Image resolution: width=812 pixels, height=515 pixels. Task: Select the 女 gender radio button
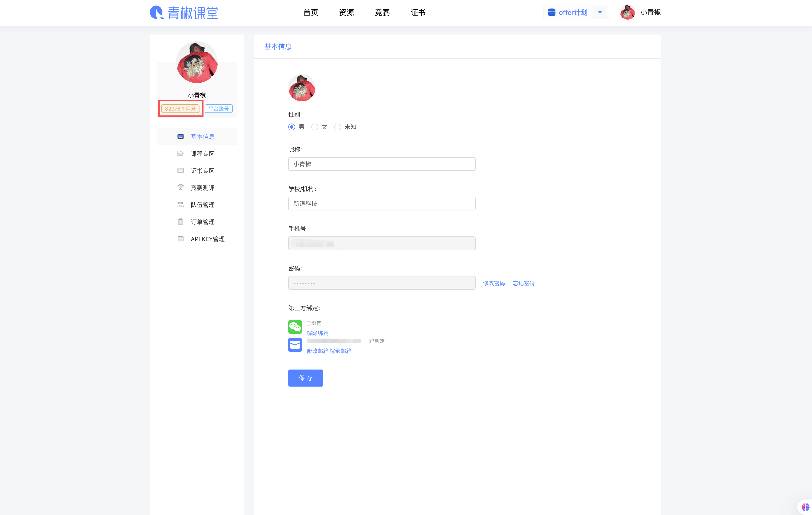tap(314, 127)
